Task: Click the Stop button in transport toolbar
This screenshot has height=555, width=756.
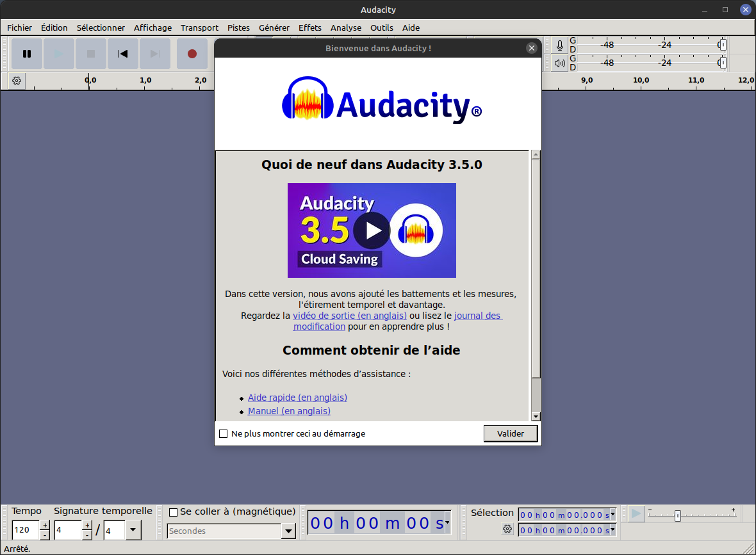Action: pyautogui.click(x=90, y=54)
